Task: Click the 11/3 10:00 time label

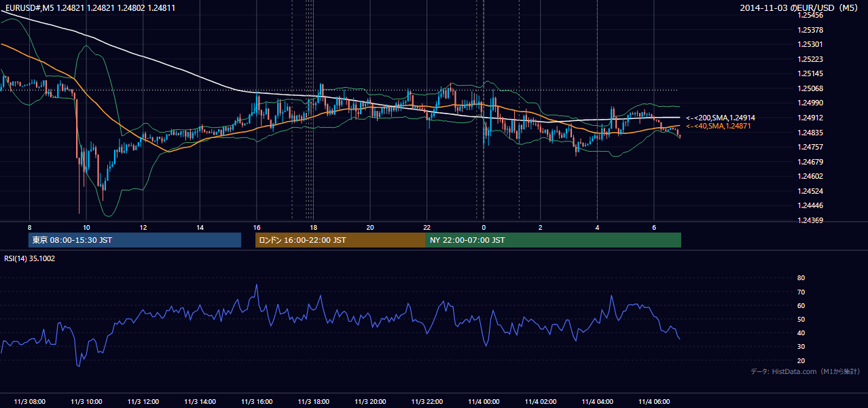Action: (86, 402)
